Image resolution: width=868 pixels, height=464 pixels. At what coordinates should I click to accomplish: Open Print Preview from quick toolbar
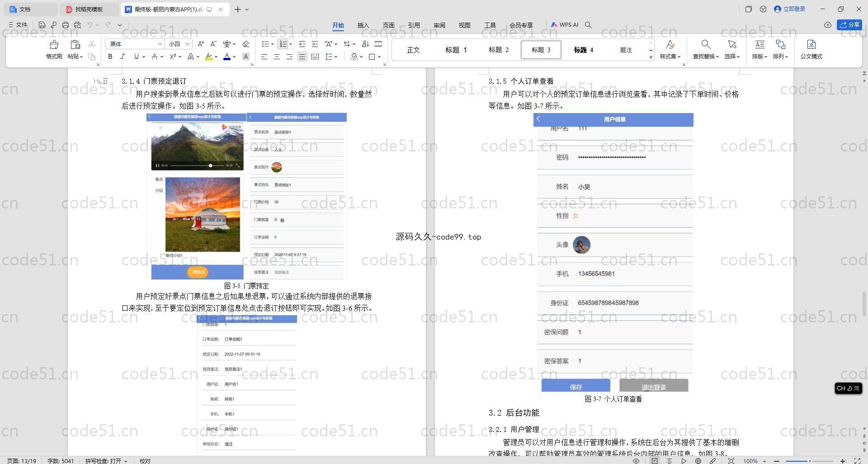pyautogui.click(x=77, y=25)
